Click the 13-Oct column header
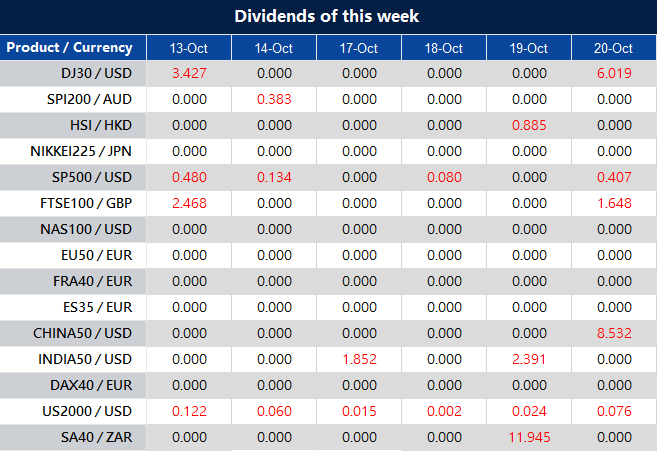 (189, 48)
